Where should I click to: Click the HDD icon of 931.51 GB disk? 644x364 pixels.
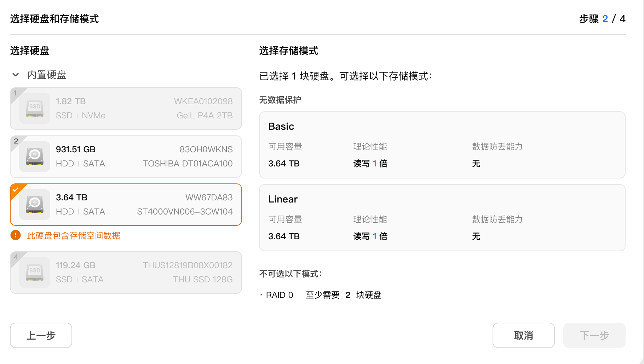(35, 157)
